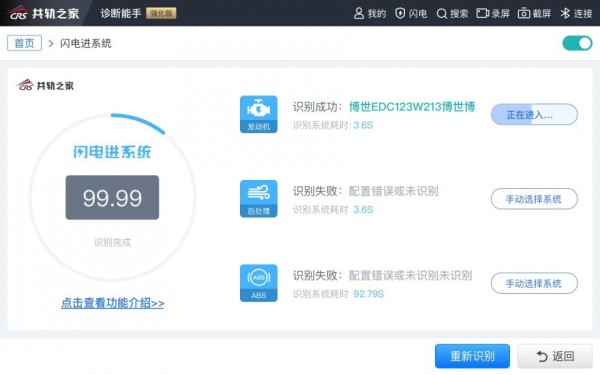
Task: Click the 后处理 aftertreatment icon
Action: click(259, 199)
